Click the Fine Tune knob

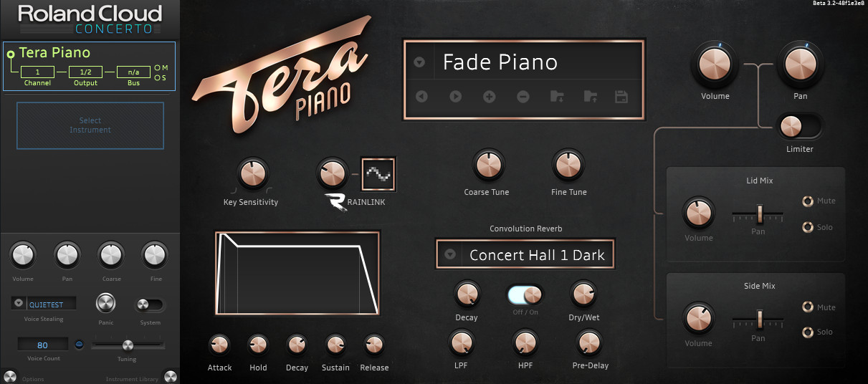pos(568,165)
